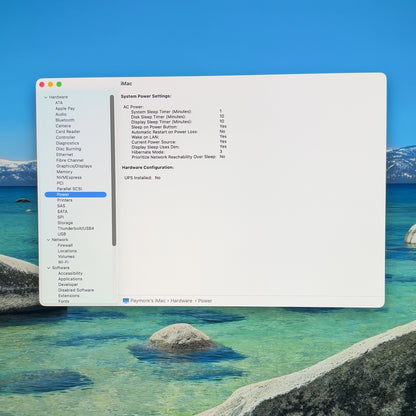Collapse the Network section chevron
The height and width of the screenshot is (416, 416).
coord(48,240)
